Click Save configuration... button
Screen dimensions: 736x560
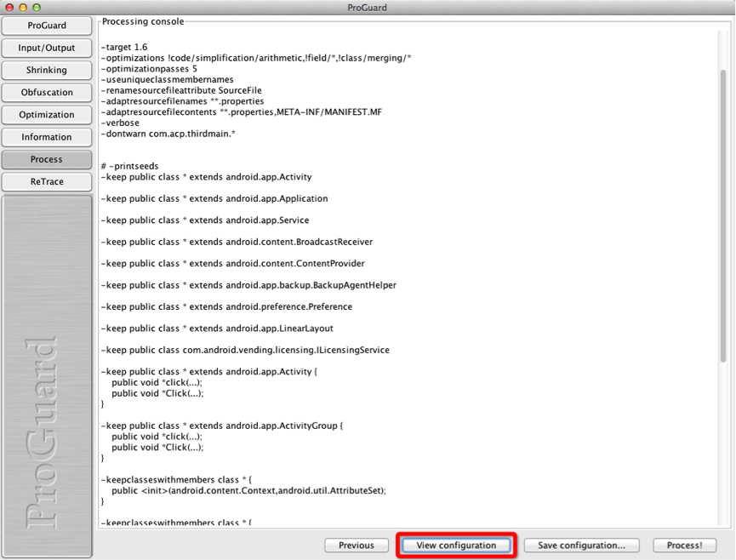click(x=582, y=545)
